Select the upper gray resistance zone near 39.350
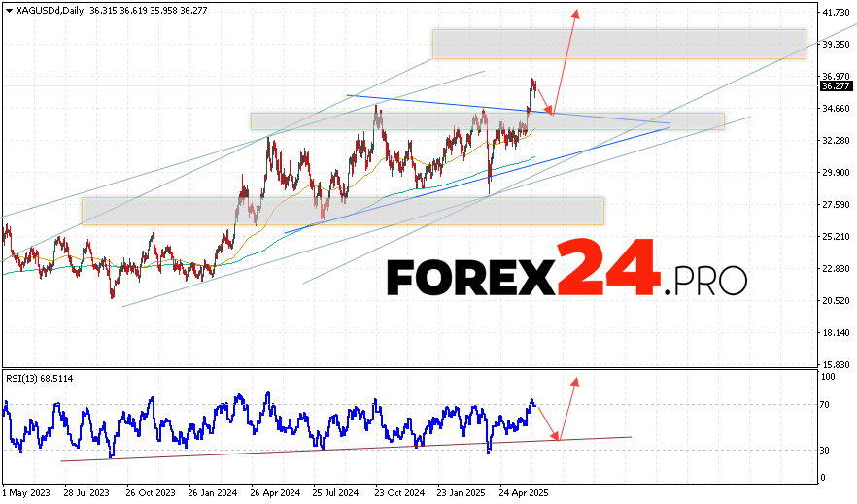This screenshot has width=857, height=504. 618,44
